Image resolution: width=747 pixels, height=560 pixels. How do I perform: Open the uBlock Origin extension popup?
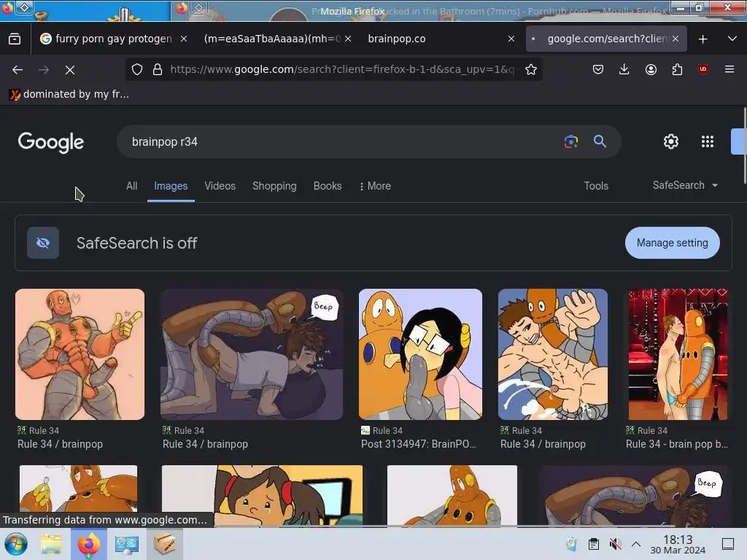[703, 69]
